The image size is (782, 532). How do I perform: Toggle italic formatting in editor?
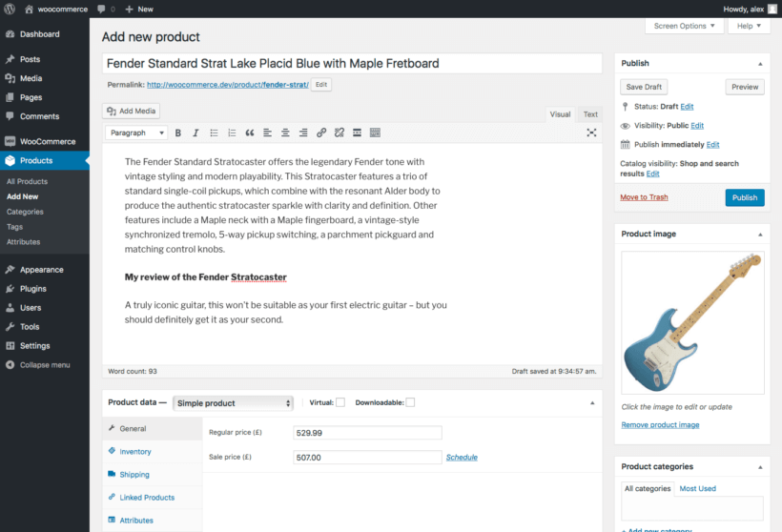(x=195, y=133)
